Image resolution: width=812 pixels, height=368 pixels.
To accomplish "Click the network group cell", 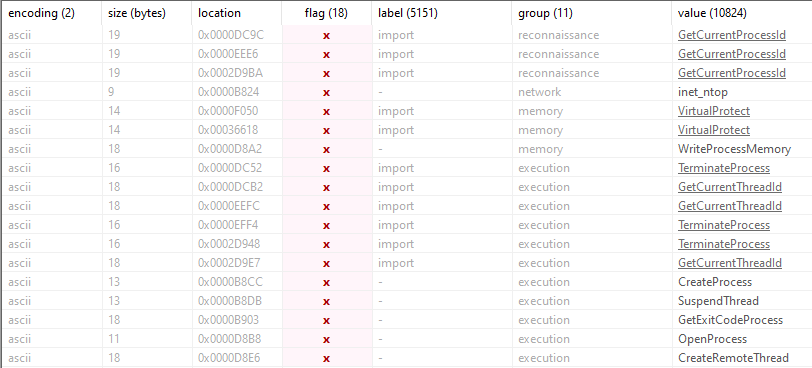I will pyautogui.click(x=540, y=92).
